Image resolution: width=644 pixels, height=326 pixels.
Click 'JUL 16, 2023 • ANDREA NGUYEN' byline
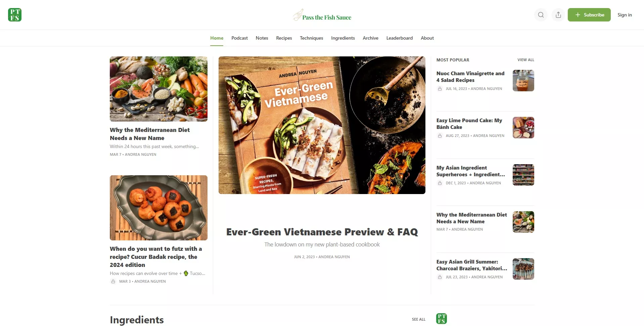[474, 89]
